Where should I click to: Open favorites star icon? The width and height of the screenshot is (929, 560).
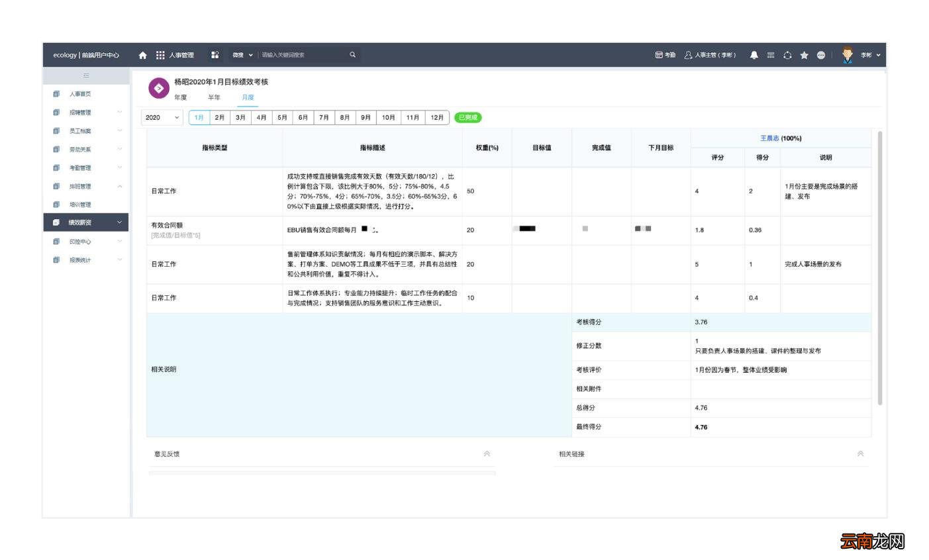[804, 55]
